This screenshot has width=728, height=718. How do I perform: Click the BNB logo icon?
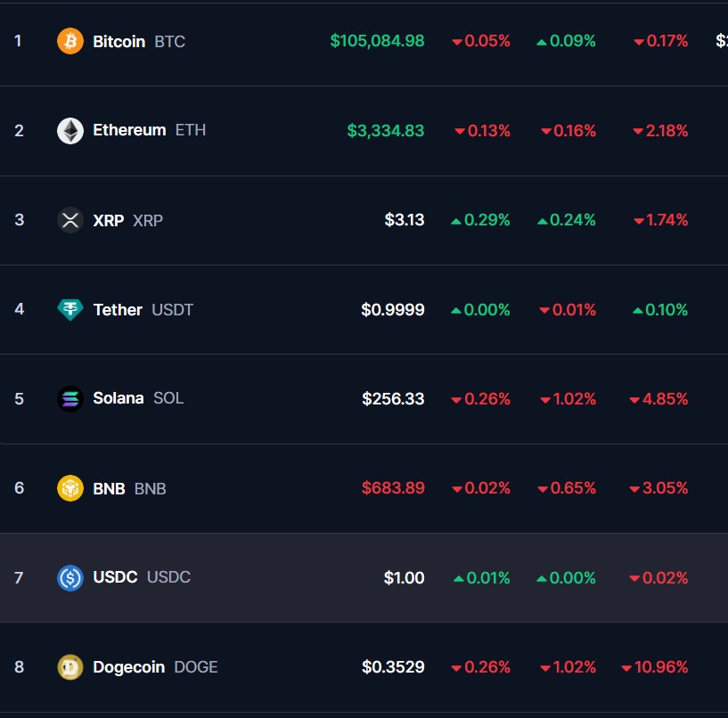click(70, 488)
